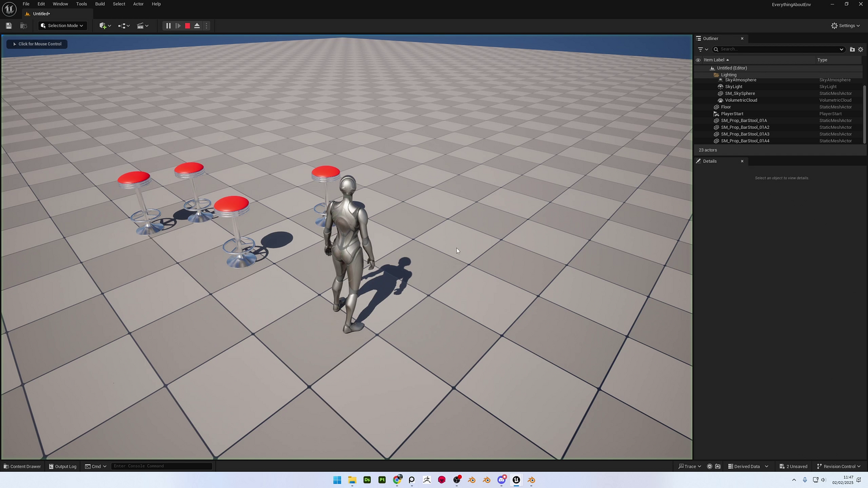
Task: Save the current level with the floppy icon
Action: point(9,25)
